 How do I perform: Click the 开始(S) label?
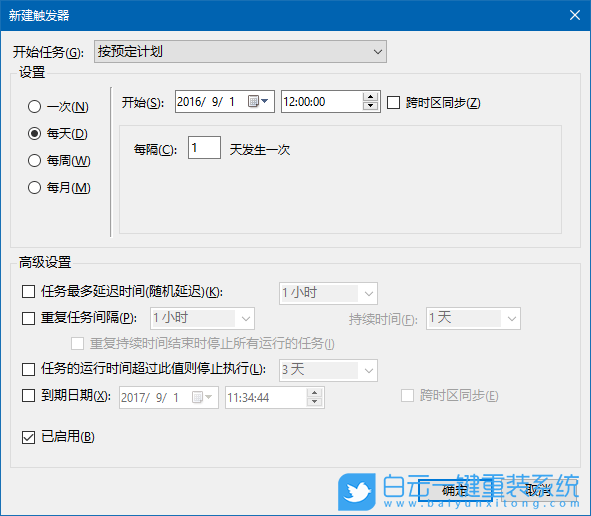coord(143,103)
